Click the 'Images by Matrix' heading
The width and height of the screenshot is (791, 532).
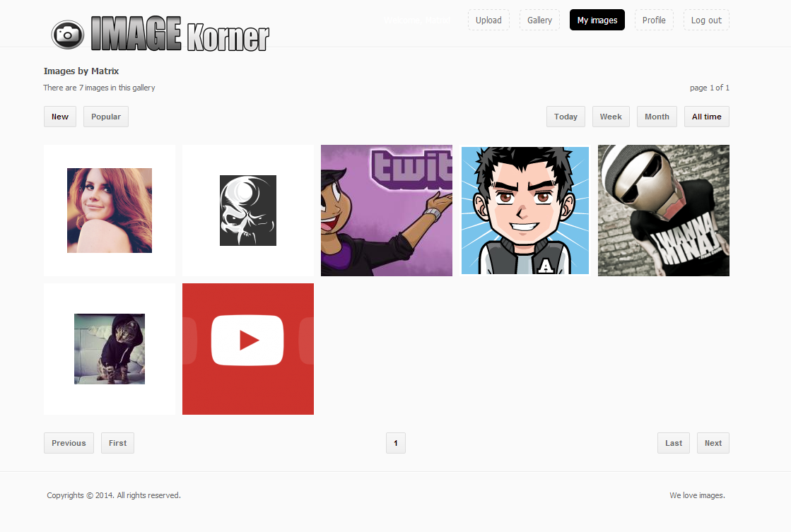tap(81, 71)
